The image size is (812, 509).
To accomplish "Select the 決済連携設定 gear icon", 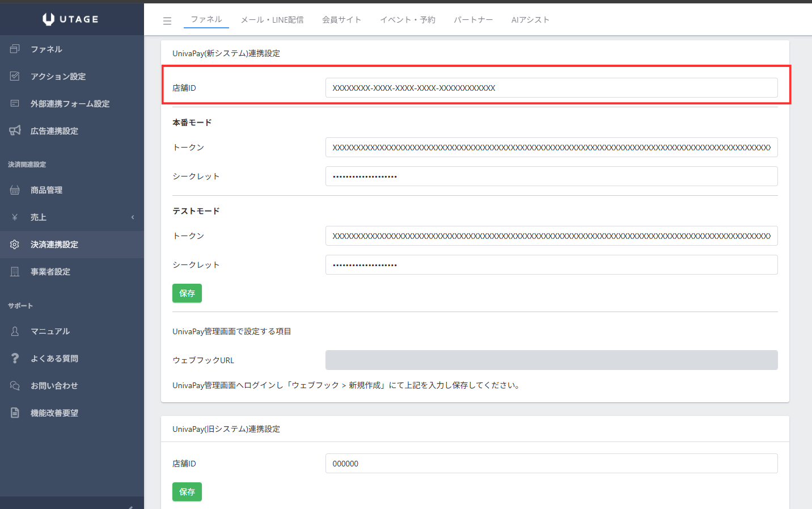I will [15, 245].
